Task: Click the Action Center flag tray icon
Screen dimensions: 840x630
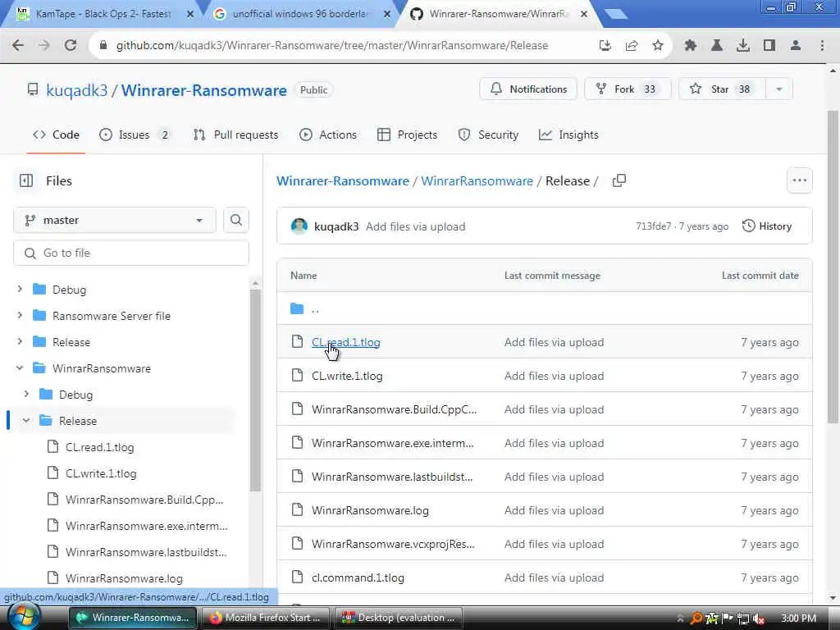Action: tap(728, 619)
